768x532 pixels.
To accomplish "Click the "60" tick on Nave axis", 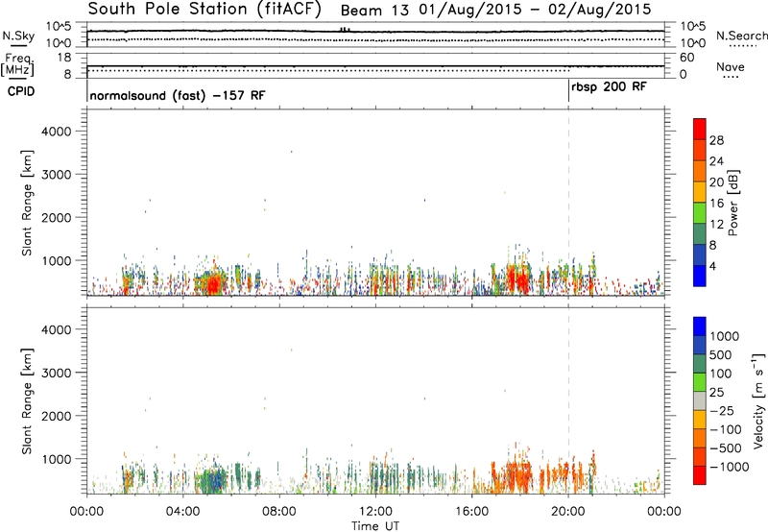I will [687, 58].
